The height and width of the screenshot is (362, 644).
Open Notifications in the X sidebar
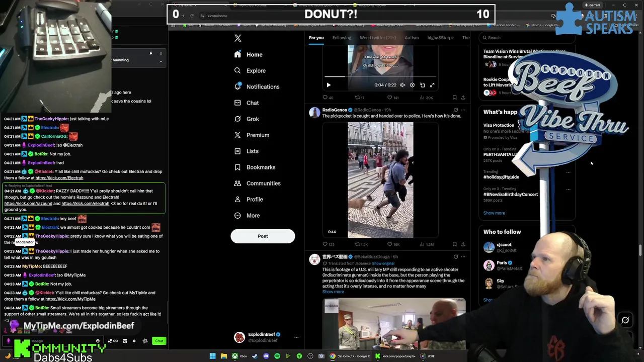(x=257, y=86)
